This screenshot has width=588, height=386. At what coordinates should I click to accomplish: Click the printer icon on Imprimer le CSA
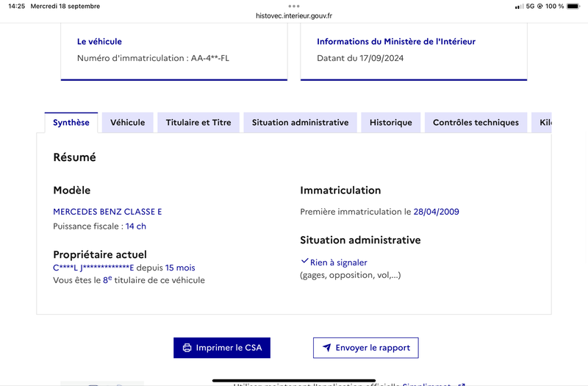click(187, 348)
